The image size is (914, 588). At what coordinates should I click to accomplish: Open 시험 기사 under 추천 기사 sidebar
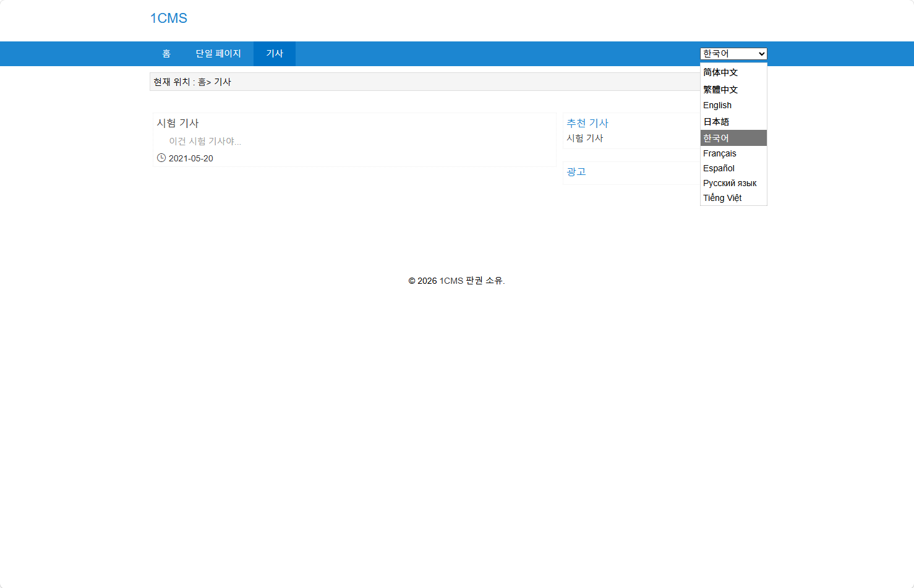click(x=585, y=138)
